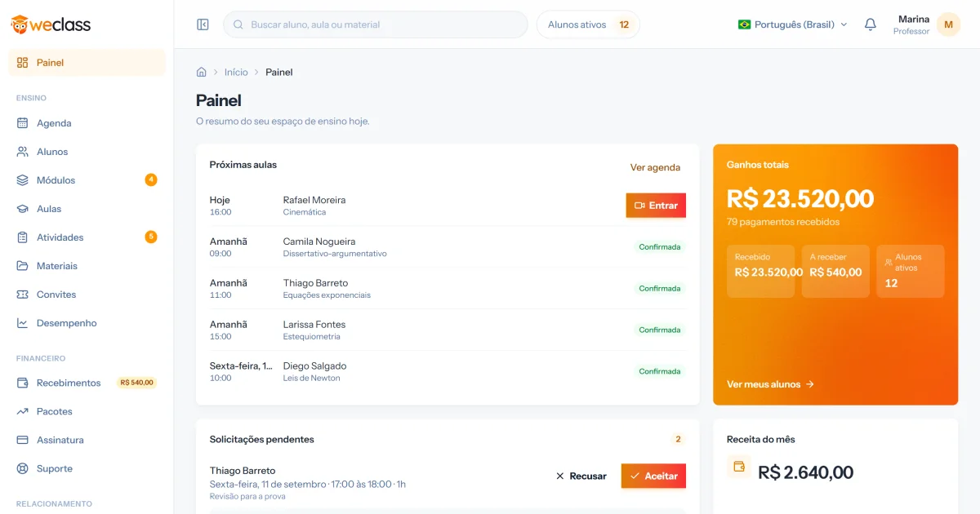The height and width of the screenshot is (514, 980).
Task: Click the wallet icon in Receita do mês
Action: click(738, 467)
